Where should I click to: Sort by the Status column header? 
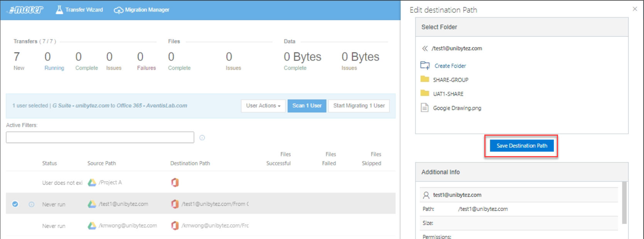(49, 163)
